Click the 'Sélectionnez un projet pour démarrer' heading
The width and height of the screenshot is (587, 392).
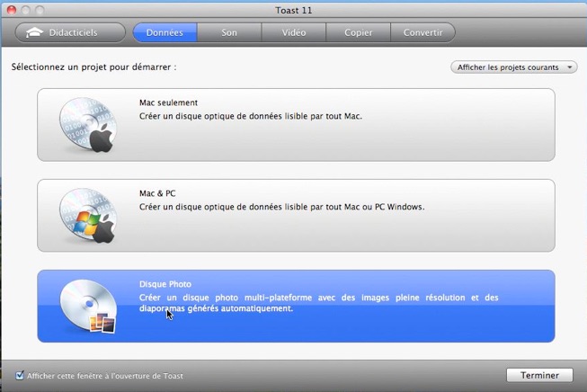93,67
